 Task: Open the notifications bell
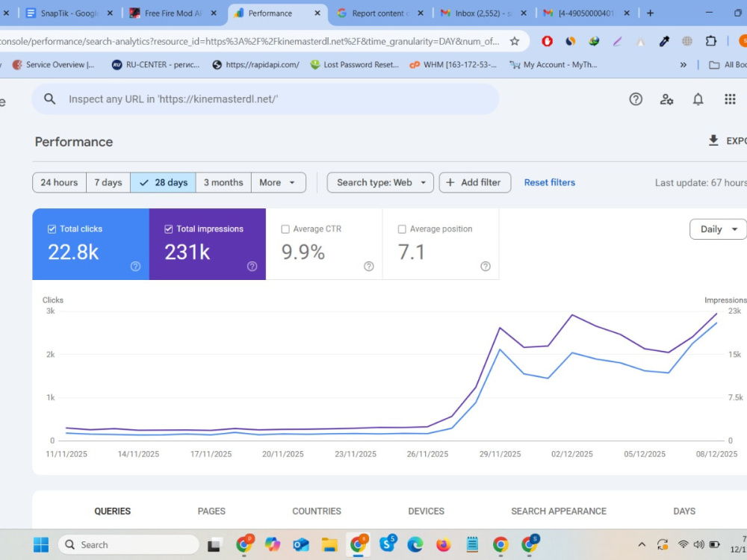click(x=698, y=99)
